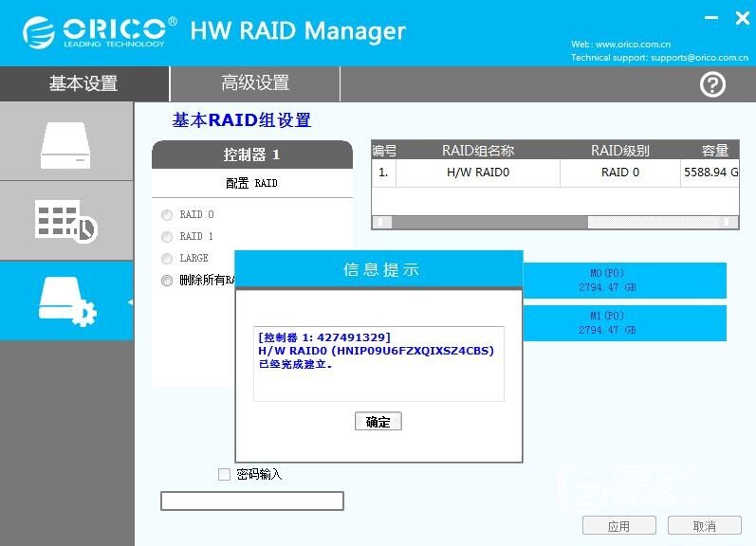Click the 控制器 1 panel header
Screen dimensions: 756x546
(x=252, y=155)
